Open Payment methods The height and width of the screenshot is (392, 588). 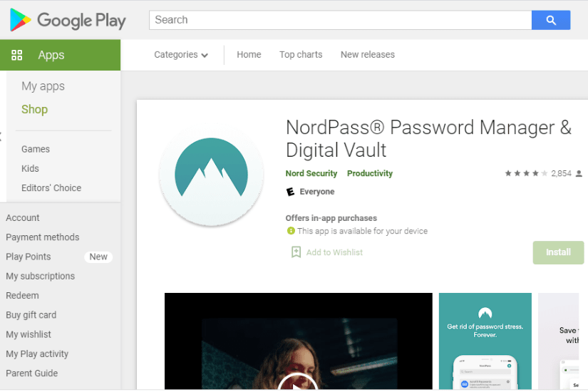pyautogui.click(x=42, y=237)
